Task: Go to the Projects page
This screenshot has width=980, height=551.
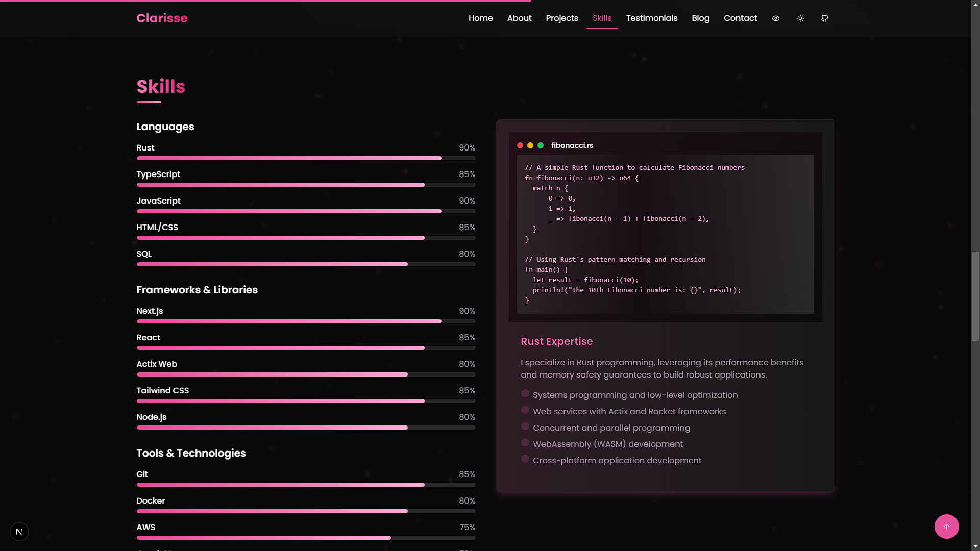Action: click(x=561, y=18)
